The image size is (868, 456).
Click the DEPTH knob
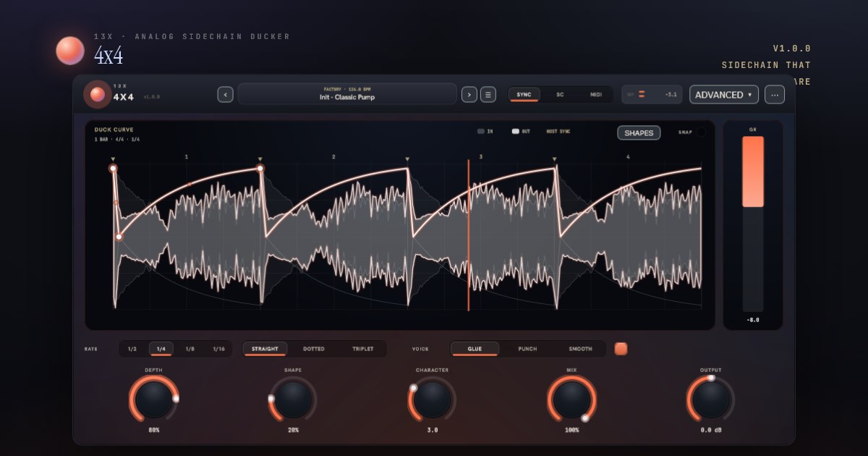(x=153, y=400)
